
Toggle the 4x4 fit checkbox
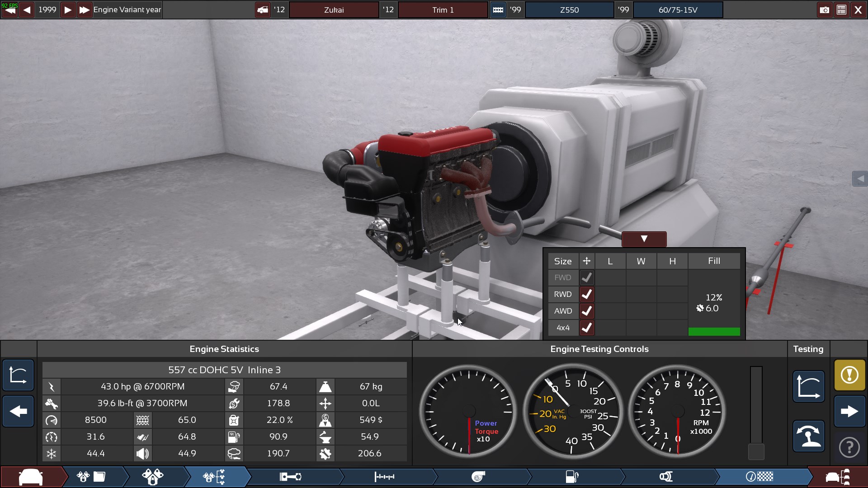(587, 328)
